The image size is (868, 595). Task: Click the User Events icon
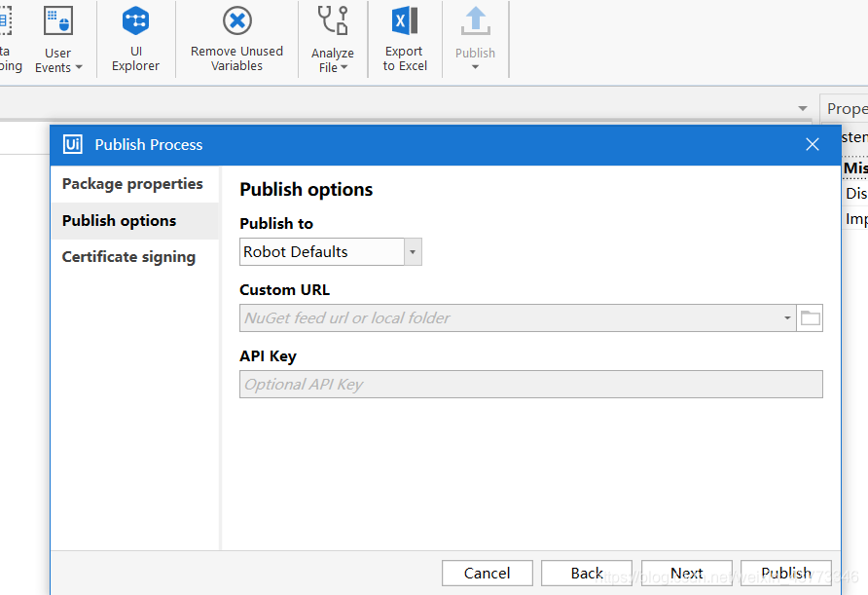click(x=57, y=21)
